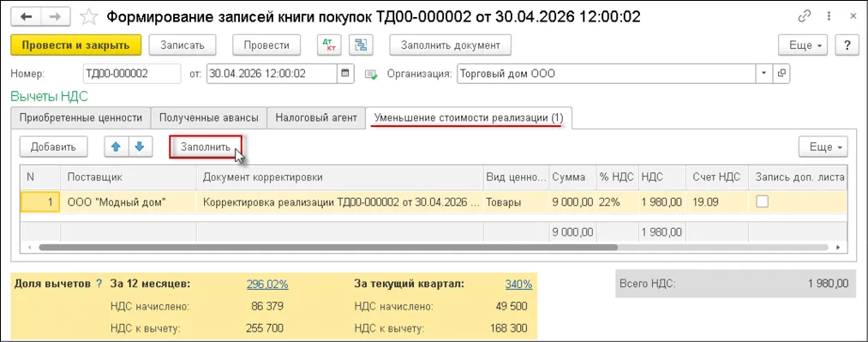Click the N column header
Screen dimensions: 868x342
(40, 177)
